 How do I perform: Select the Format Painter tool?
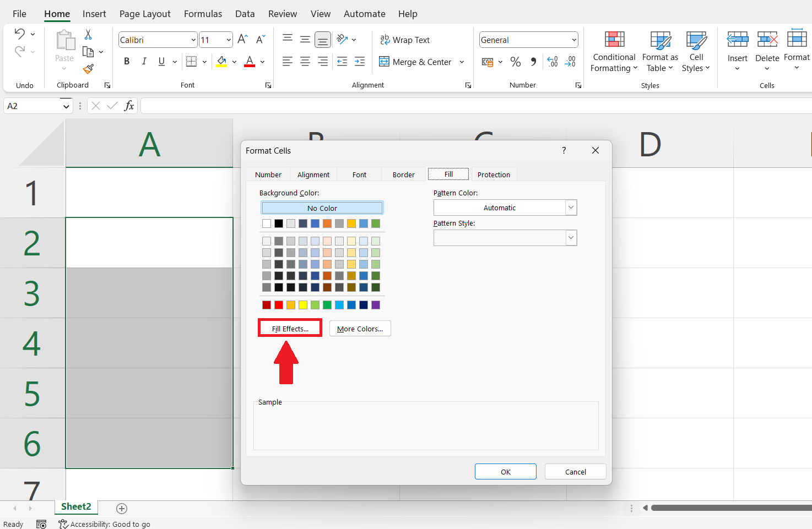coord(87,69)
